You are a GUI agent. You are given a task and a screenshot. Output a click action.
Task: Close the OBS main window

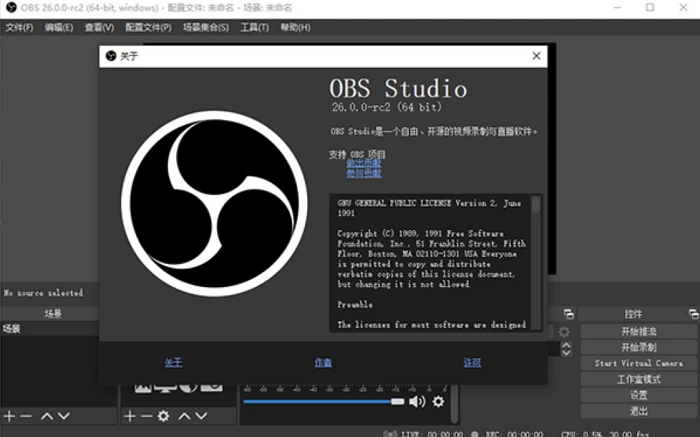click(x=683, y=8)
